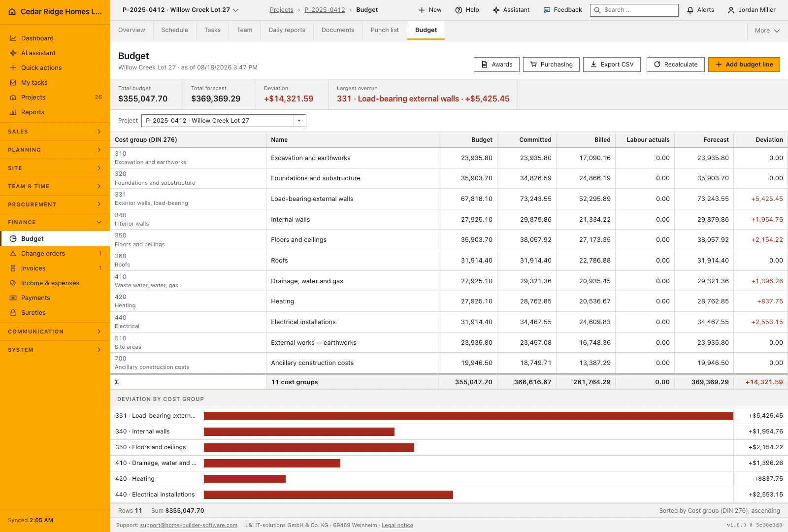Click Ancillary construction costs name cell
The width and height of the screenshot is (788, 532).
[352, 363]
